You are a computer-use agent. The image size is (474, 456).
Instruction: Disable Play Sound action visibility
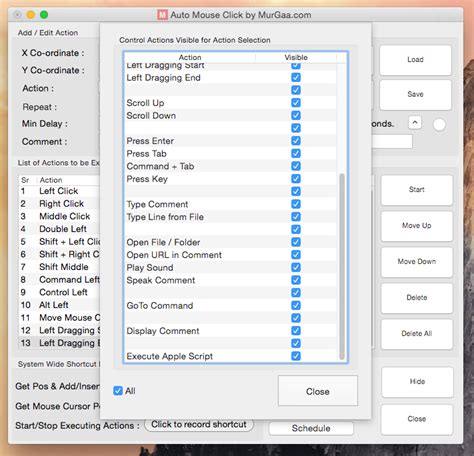click(296, 268)
